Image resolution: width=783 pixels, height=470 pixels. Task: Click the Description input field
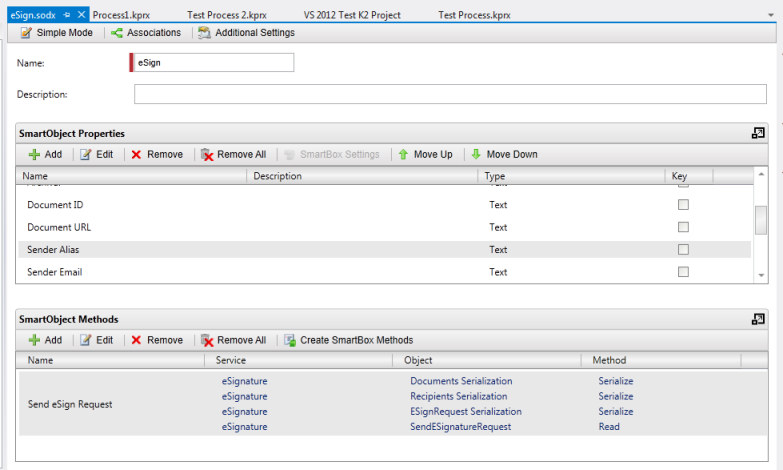(x=450, y=95)
